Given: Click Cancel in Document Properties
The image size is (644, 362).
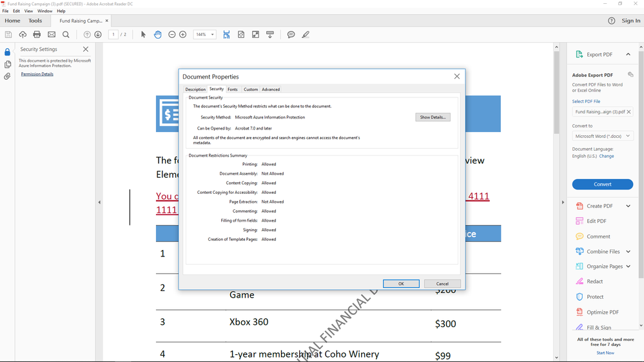Looking at the screenshot, I should coord(442,283).
